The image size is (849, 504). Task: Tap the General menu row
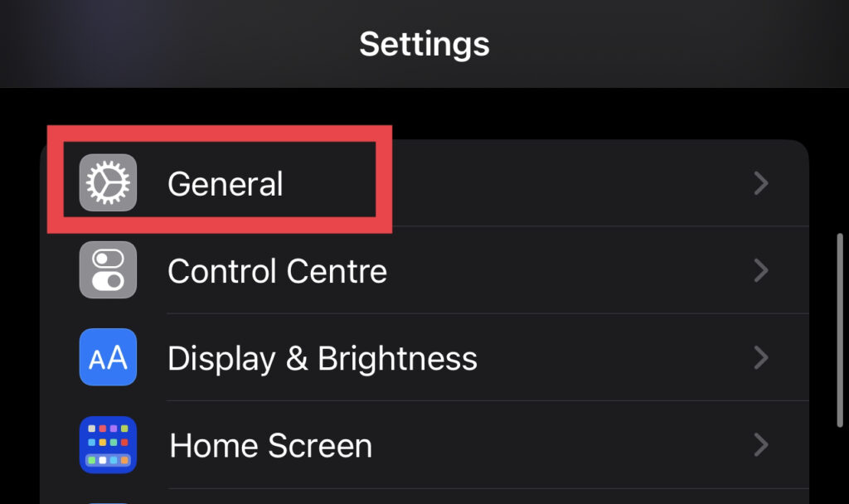click(332, 183)
